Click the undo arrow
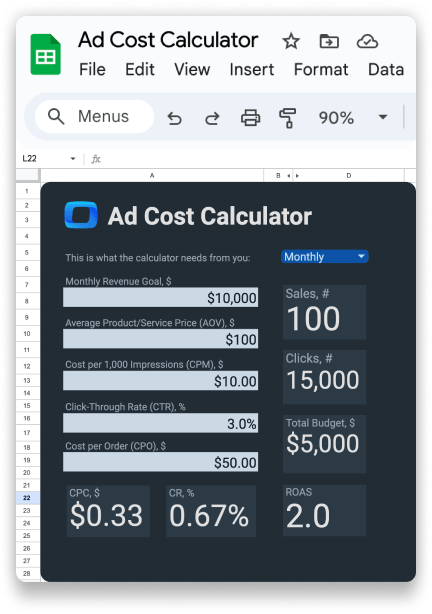 (175, 118)
